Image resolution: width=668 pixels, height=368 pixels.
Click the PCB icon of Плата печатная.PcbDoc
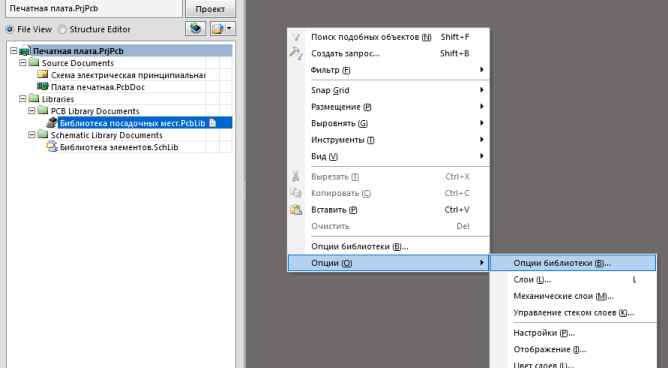(43, 86)
